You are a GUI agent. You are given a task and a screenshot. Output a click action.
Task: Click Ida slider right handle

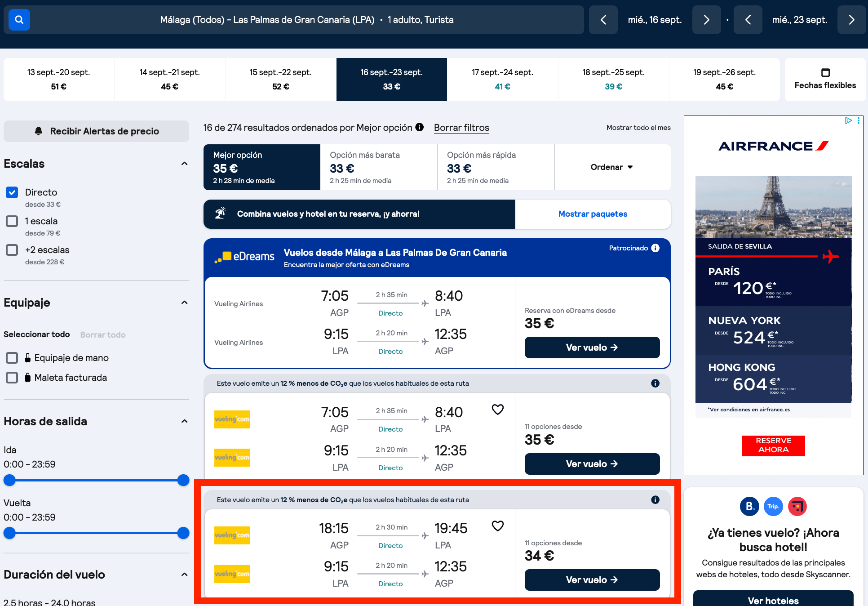[x=183, y=480]
